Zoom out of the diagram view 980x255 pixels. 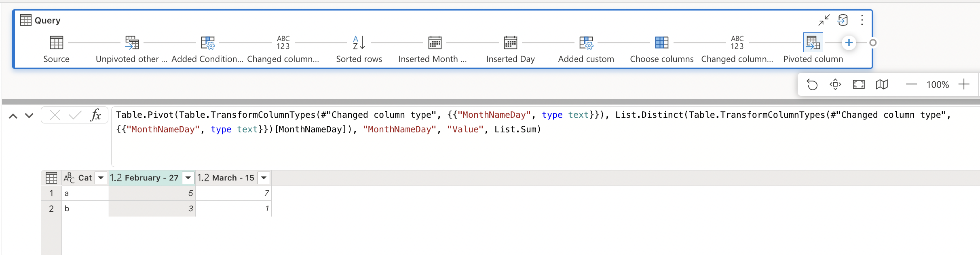[911, 85]
